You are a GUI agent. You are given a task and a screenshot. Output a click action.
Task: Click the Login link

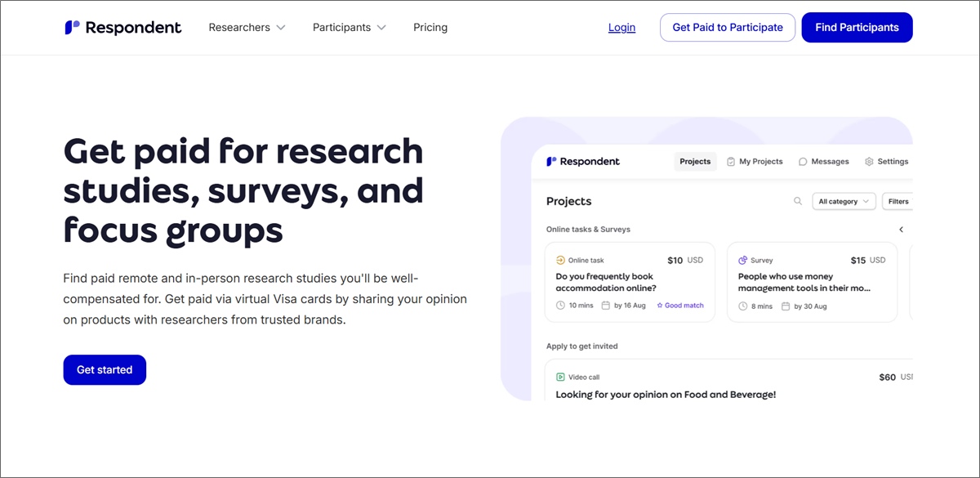point(621,27)
